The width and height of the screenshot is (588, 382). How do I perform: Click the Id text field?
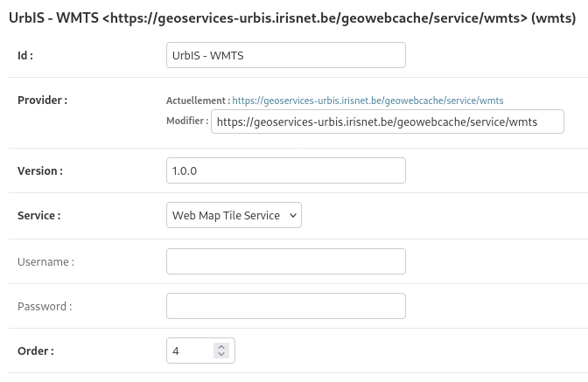click(285, 55)
